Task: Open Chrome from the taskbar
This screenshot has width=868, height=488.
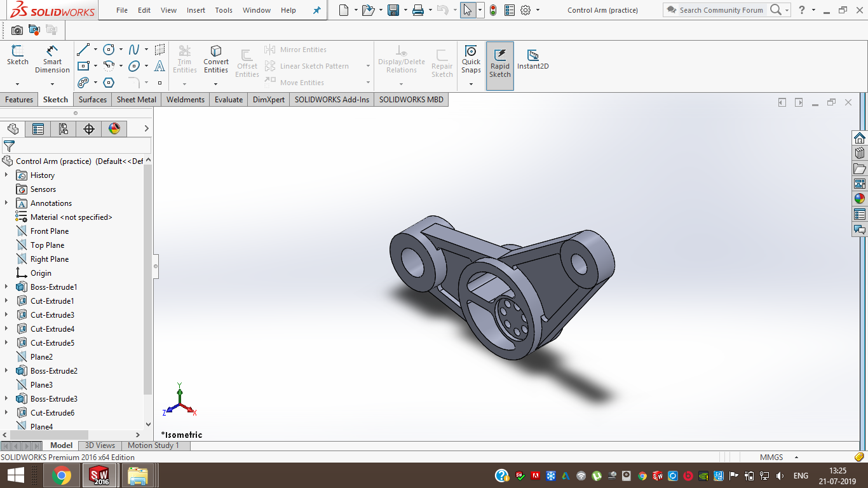Action: pos(62,475)
